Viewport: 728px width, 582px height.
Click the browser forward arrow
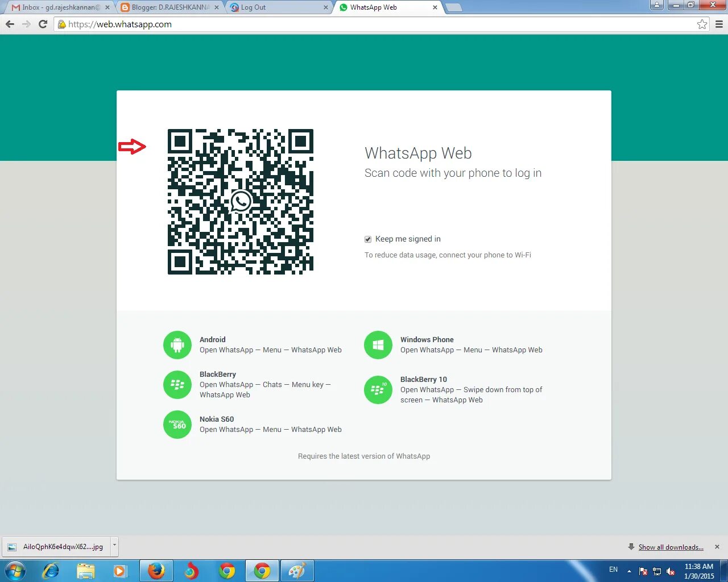[x=26, y=24]
